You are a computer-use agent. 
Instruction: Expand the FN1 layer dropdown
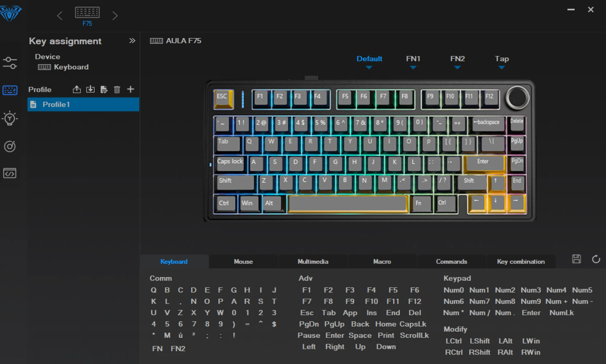click(413, 62)
